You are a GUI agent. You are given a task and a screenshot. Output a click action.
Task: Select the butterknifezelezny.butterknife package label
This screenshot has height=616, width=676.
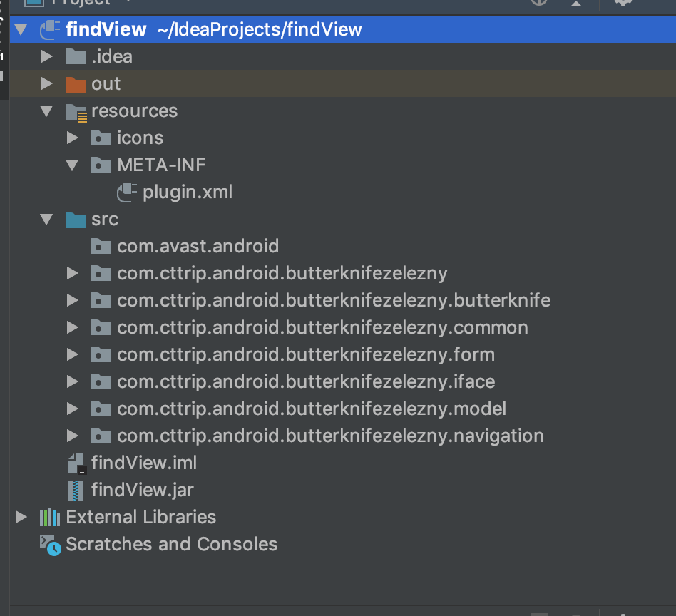coord(334,300)
